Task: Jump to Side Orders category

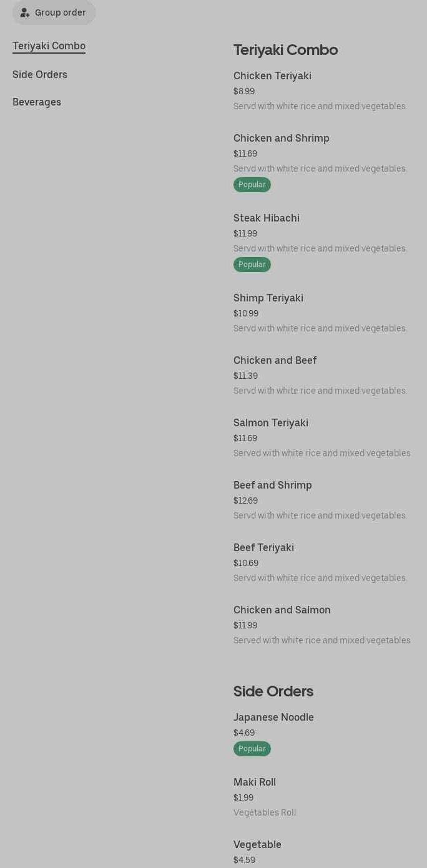Action: pos(40,75)
